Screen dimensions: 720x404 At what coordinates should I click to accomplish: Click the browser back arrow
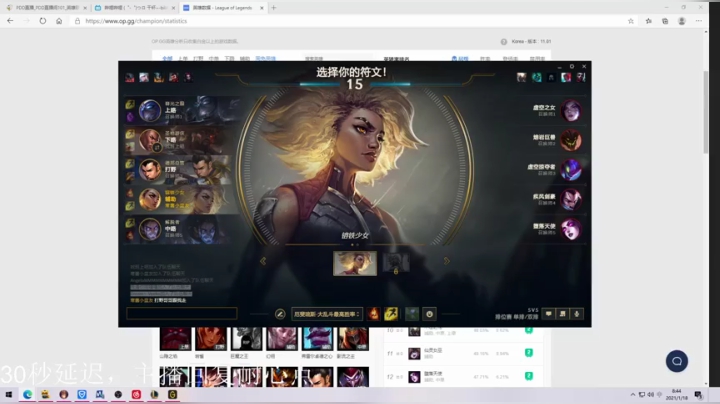pos(10,21)
